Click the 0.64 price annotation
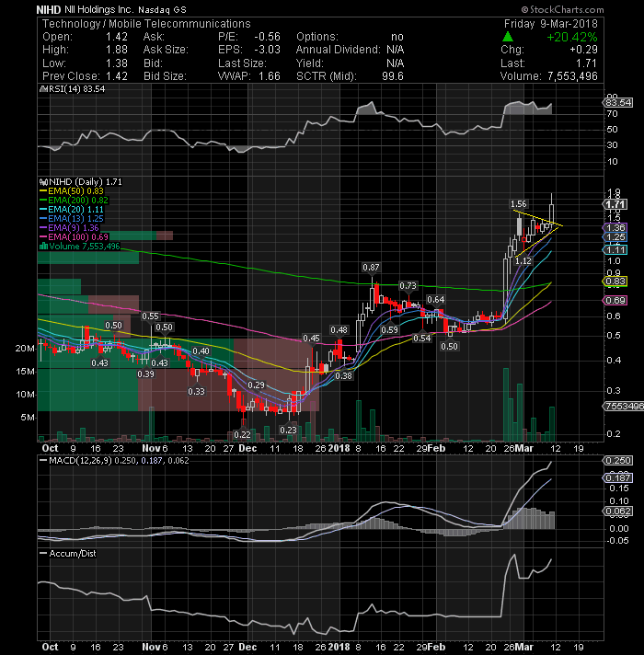644x655 pixels. [435, 300]
